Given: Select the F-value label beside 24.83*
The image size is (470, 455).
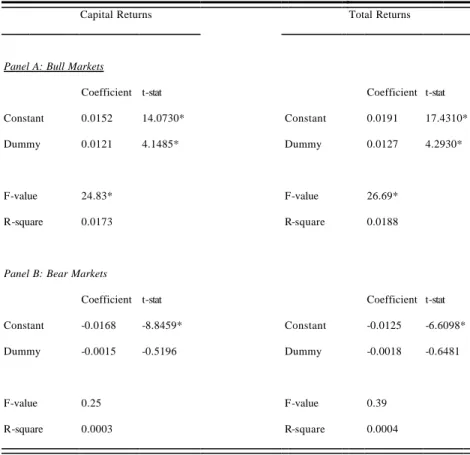Looking at the screenshot, I should coord(20,196).
